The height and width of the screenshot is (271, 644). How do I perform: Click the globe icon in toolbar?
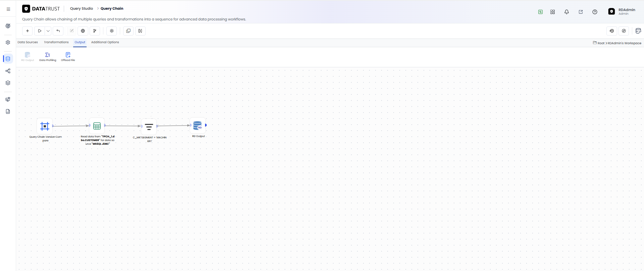coord(83,31)
